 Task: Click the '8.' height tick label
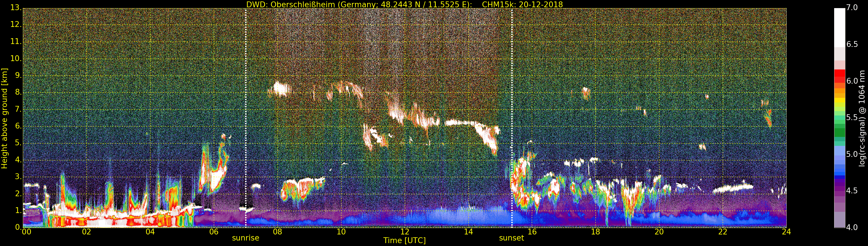[x=18, y=92]
